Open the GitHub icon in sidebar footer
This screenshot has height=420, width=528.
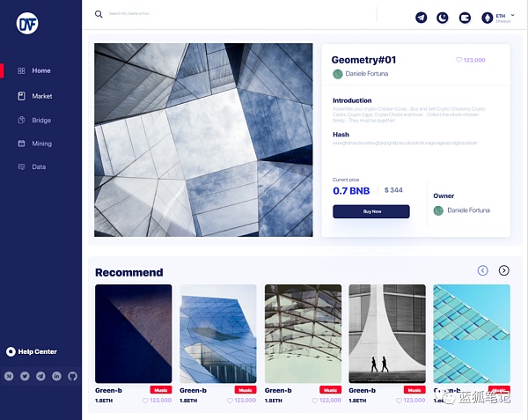click(73, 376)
